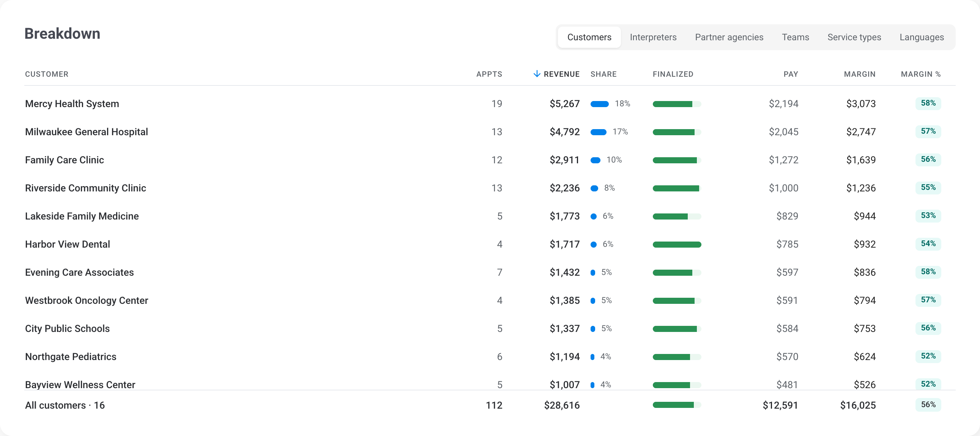Open Northgate Pediatrics row

(490, 357)
